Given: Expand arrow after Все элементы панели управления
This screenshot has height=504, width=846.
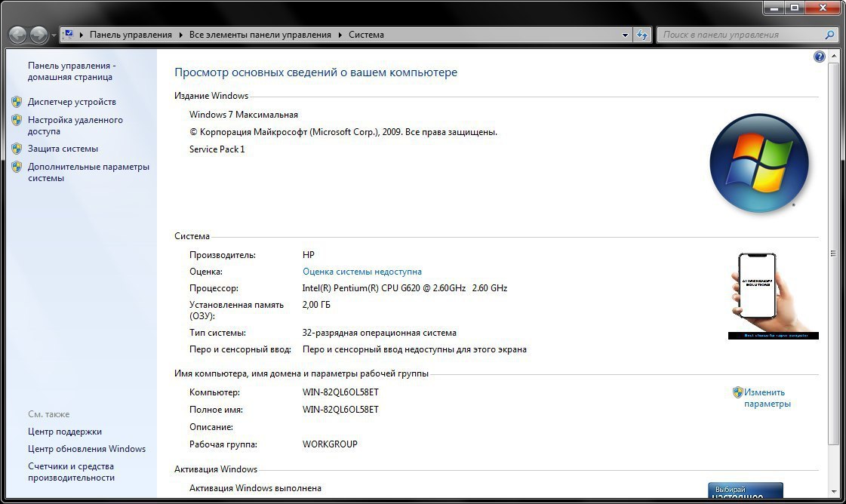Looking at the screenshot, I should [340, 35].
